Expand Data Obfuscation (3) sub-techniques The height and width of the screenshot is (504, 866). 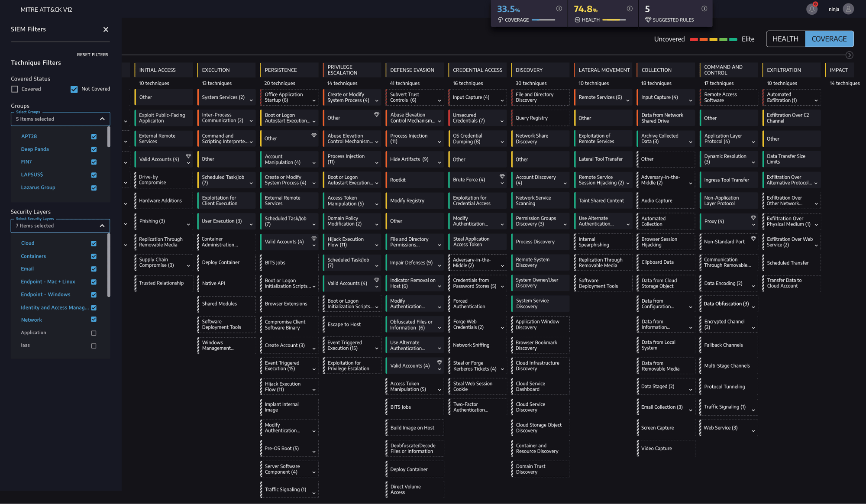753,307
